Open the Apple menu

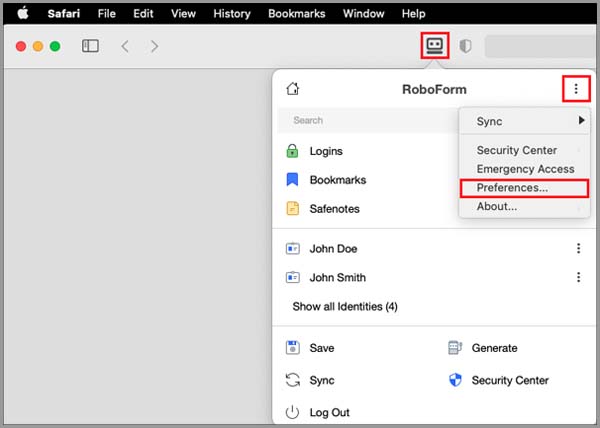[23, 13]
